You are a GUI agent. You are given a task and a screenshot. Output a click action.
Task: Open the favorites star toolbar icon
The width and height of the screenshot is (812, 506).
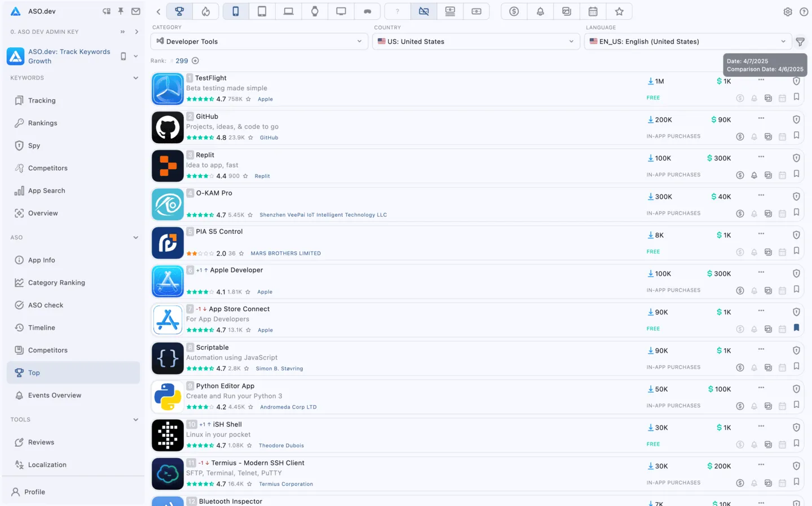pos(619,11)
